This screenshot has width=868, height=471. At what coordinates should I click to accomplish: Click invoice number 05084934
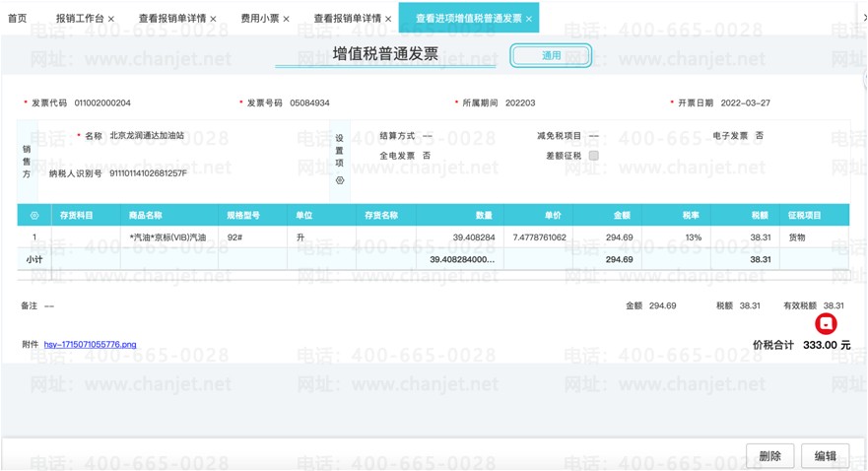pos(309,102)
